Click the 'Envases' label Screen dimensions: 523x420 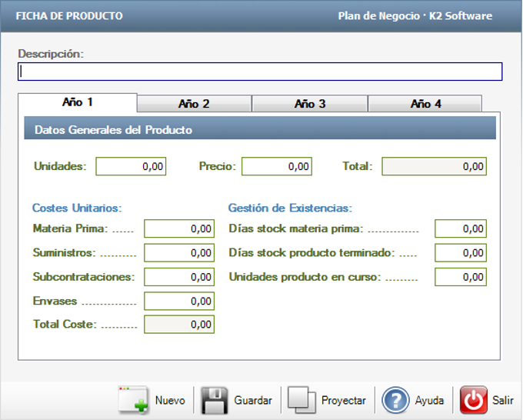[x=55, y=301]
